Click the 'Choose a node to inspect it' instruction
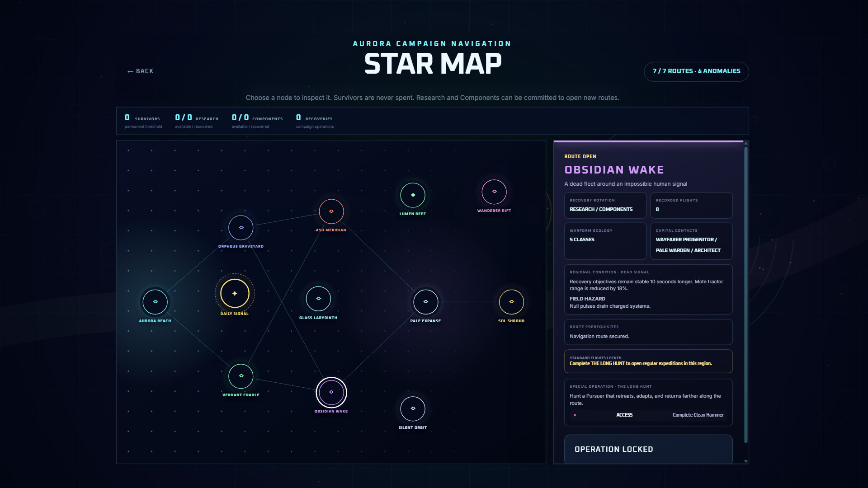 (433, 98)
